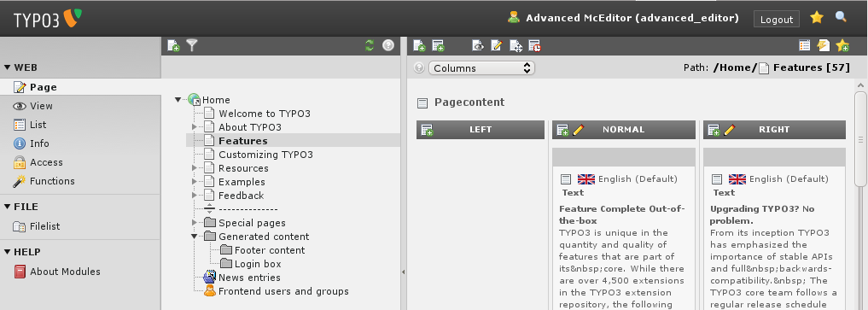Add new content in RIGHT column
The height and width of the screenshot is (310, 868).
coord(714,130)
